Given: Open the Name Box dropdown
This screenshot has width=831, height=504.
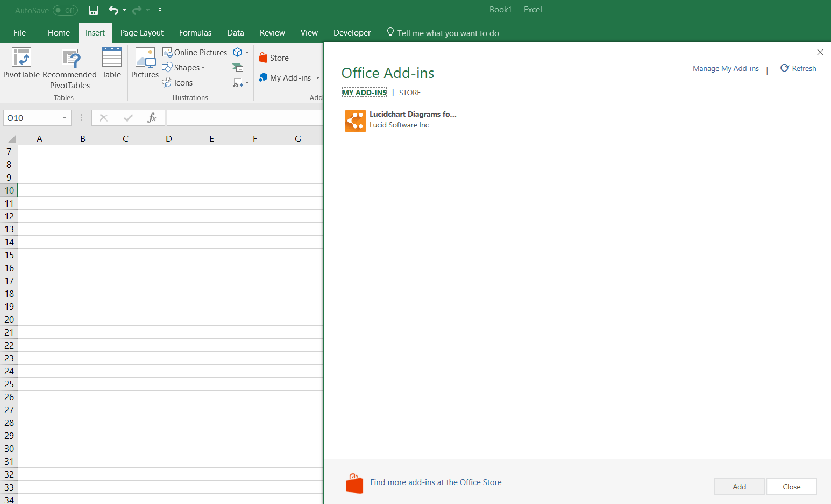Looking at the screenshot, I should [x=64, y=117].
